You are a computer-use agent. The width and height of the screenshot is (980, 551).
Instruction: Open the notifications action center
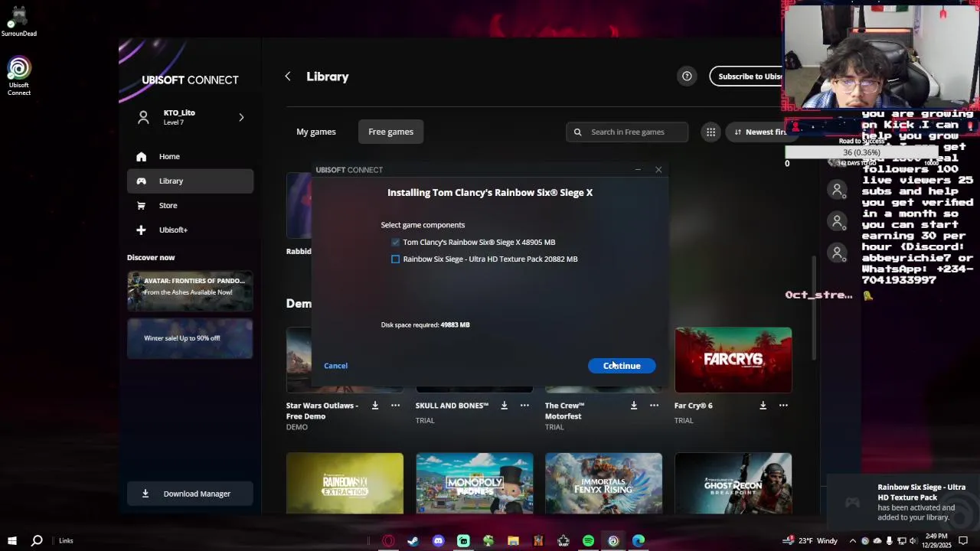pos(963,541)
